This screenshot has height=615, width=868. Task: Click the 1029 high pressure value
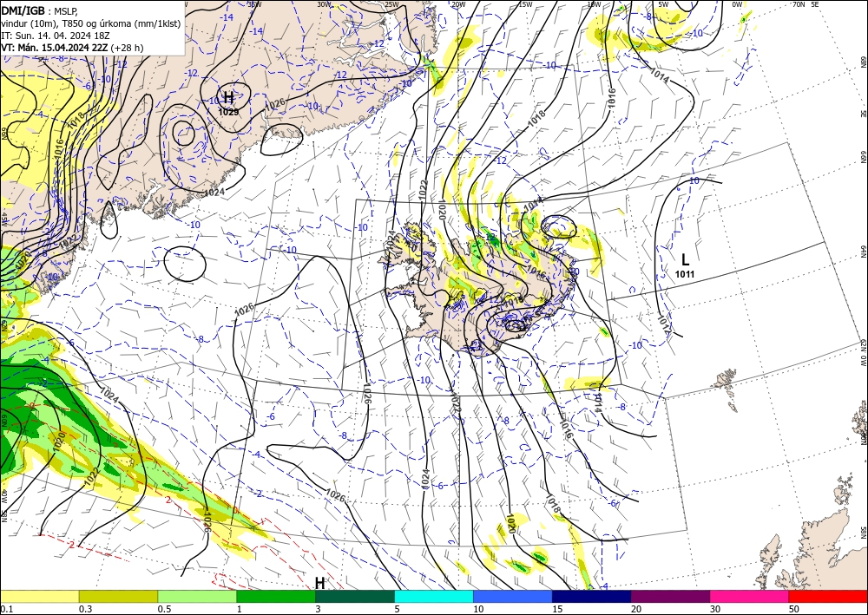(x=228, y=112)
